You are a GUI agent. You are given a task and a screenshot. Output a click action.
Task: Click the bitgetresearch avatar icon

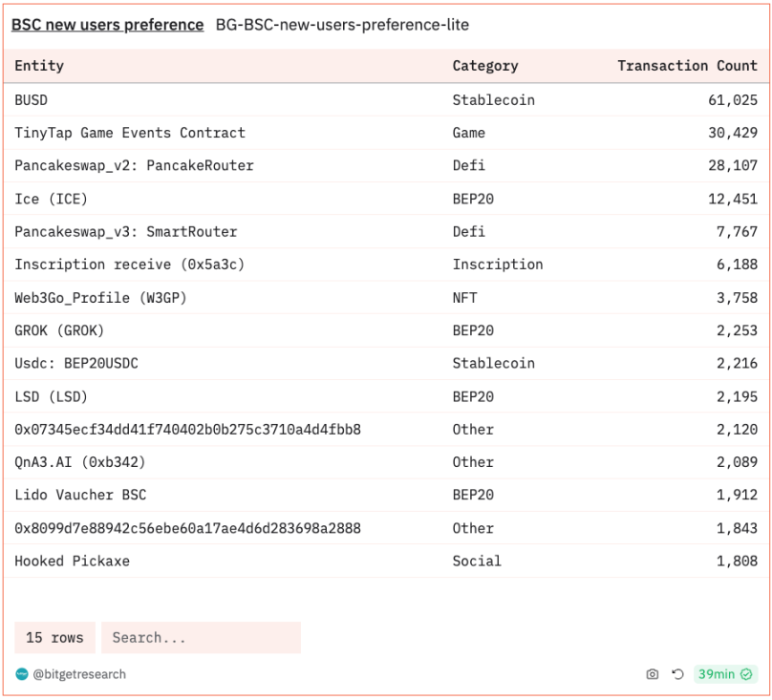22,674
